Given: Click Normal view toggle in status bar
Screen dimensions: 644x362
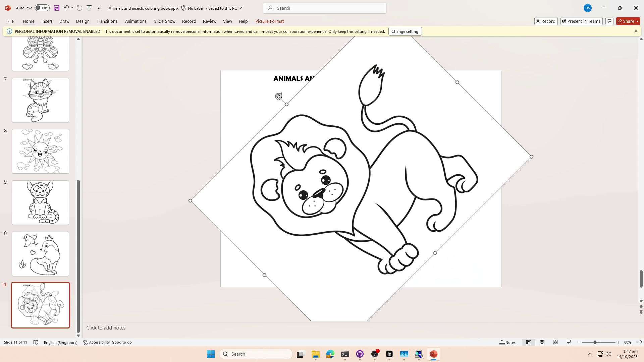Looking at the screenshot, I should (x=529, y=342).
